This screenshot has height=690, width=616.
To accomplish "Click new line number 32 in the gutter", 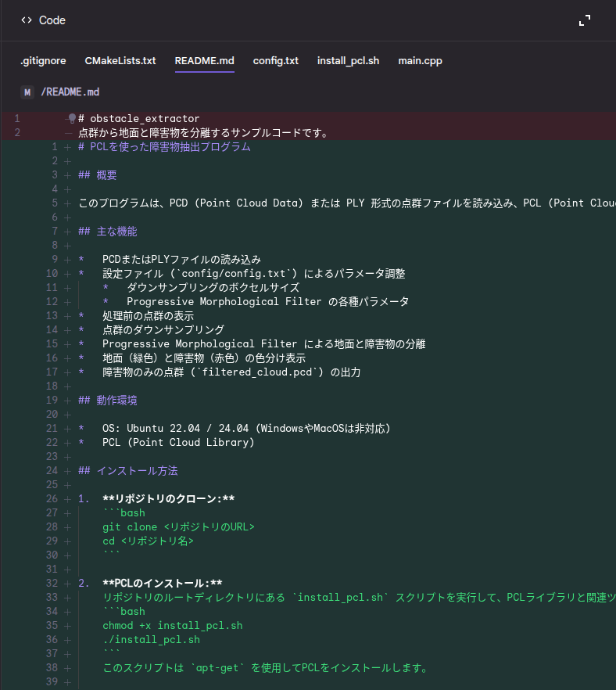I will coord(52,584).
